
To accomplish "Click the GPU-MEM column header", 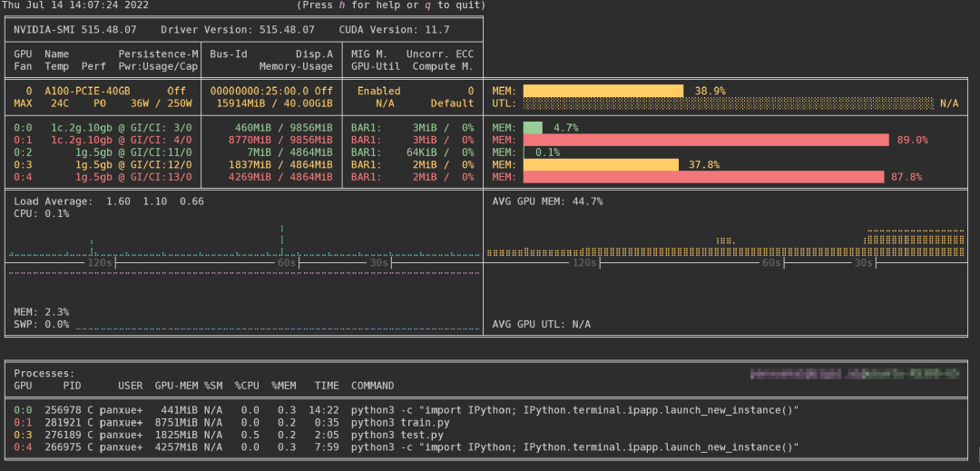I will pyautogui.click(x=176, y=386).
